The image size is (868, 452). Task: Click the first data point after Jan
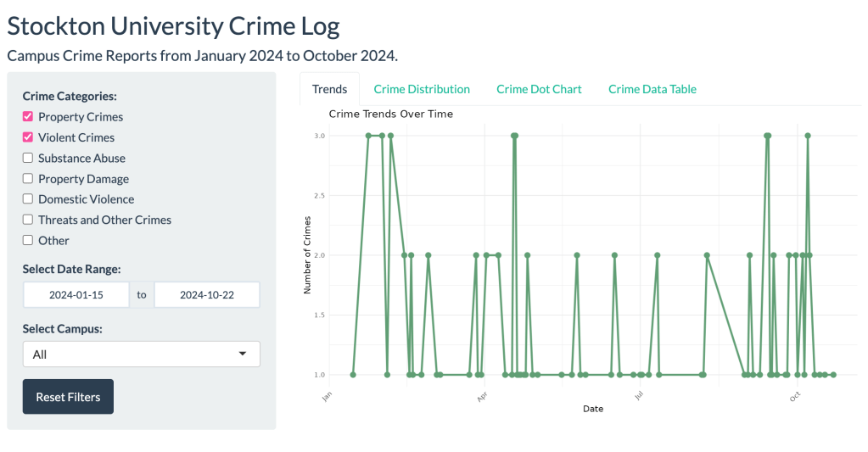(353, 374)
